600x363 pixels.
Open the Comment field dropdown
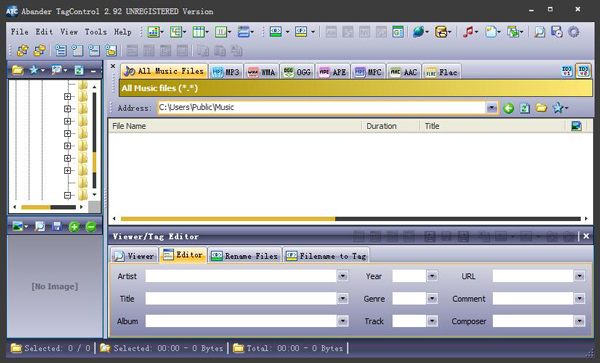pyautogui.click(x=579, y=298)
